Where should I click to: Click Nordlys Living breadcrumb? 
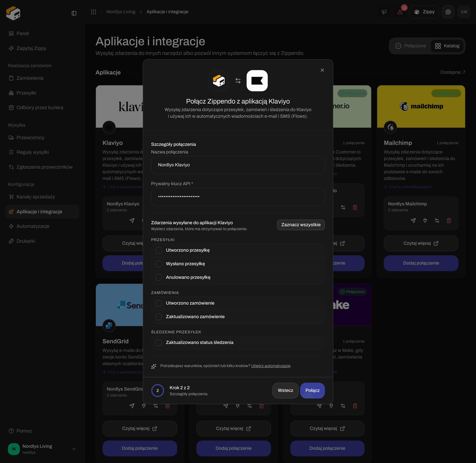pos(121,12)
